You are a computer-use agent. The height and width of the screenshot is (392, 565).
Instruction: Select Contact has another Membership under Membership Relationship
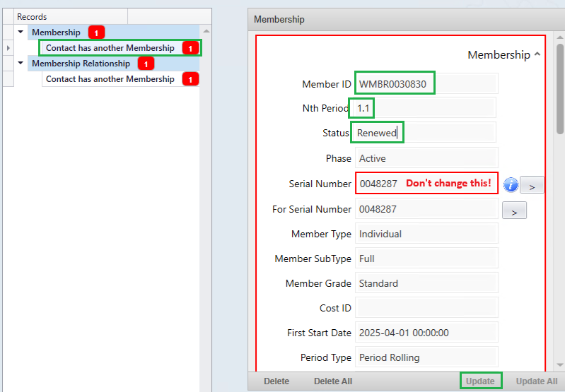tap(110, 79)
